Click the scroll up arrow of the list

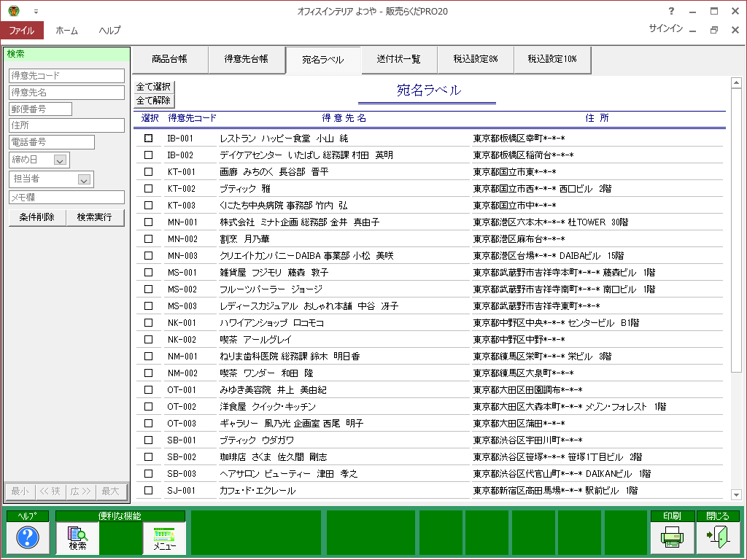pos(736,83)
